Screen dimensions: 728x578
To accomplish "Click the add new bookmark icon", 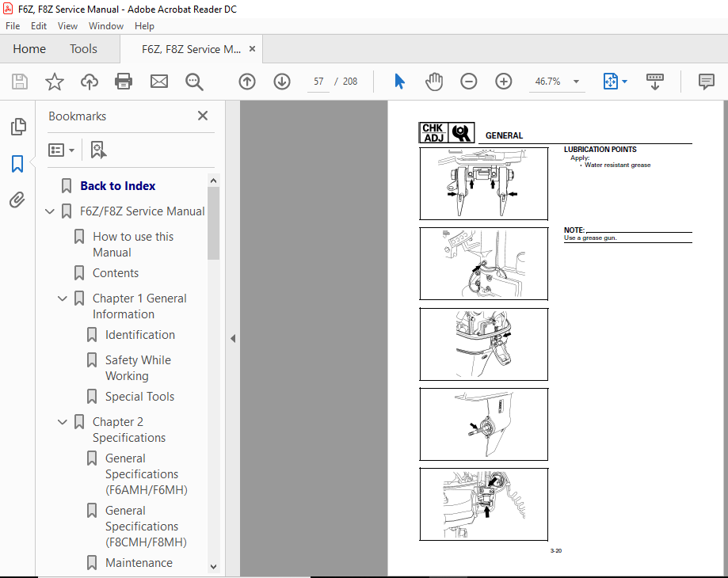I will 98,150.
